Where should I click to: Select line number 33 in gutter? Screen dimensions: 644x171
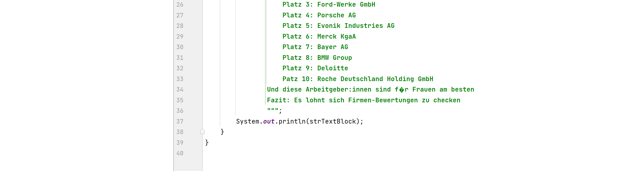click(x=180, y=79)
